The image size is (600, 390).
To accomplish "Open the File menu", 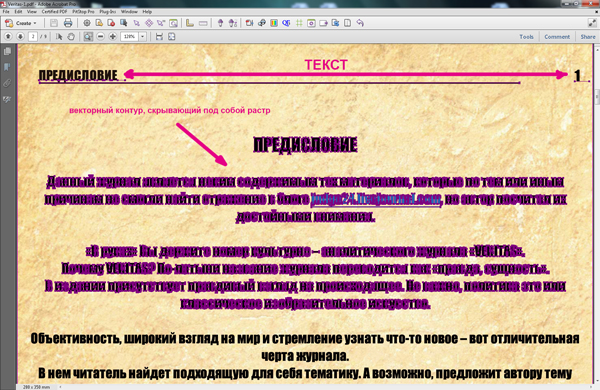I will [6, 12].
